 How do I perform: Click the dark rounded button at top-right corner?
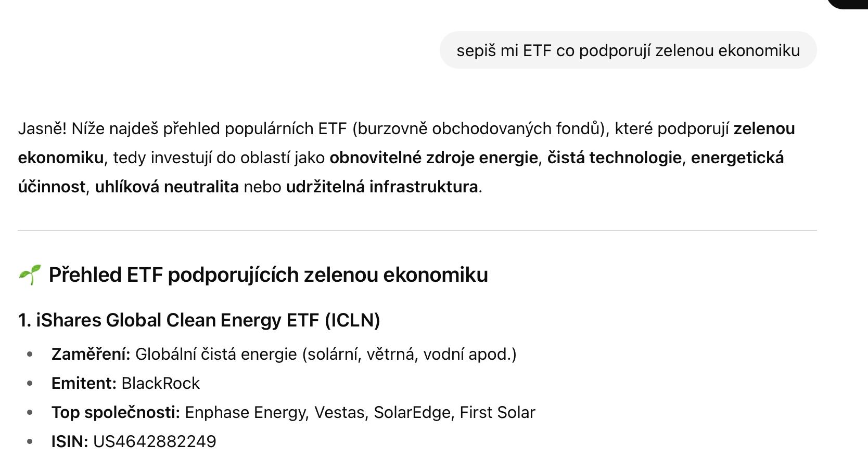848,3
